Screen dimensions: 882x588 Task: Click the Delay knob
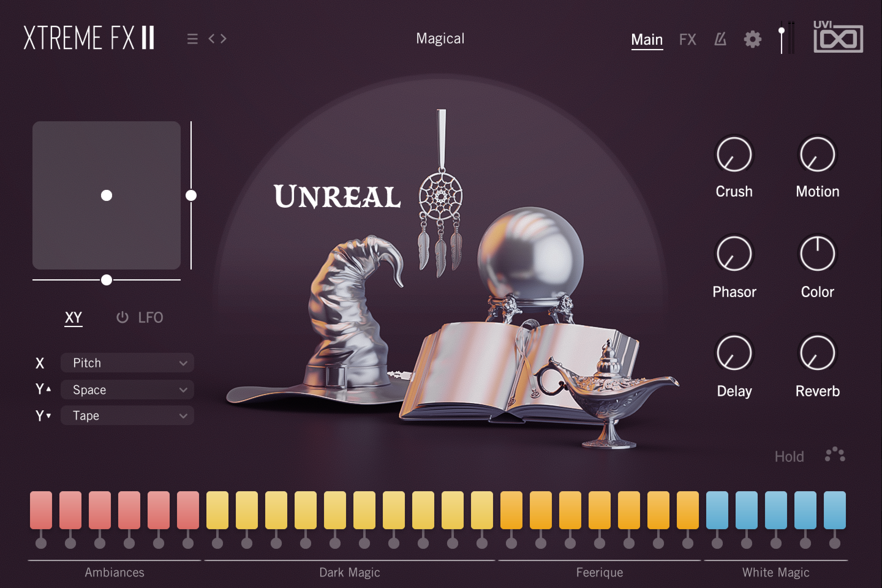734,353
